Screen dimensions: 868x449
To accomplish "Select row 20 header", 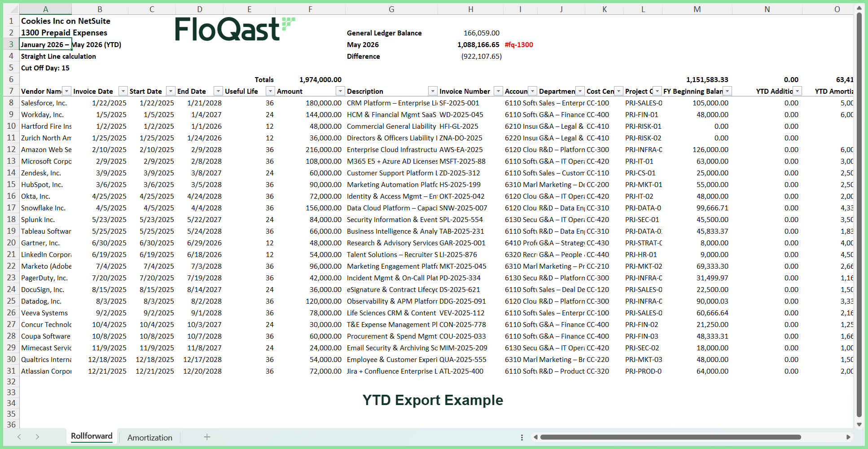I will pos(11,243).
